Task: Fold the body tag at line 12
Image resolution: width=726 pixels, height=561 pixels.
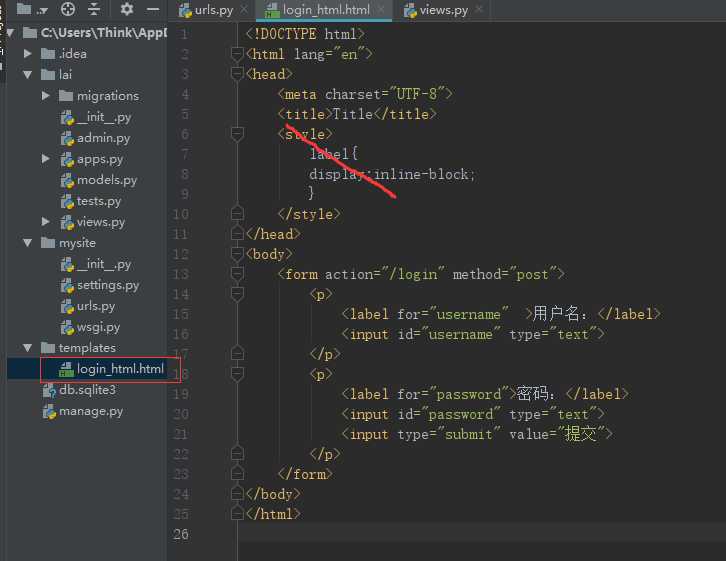Action: 237,254
